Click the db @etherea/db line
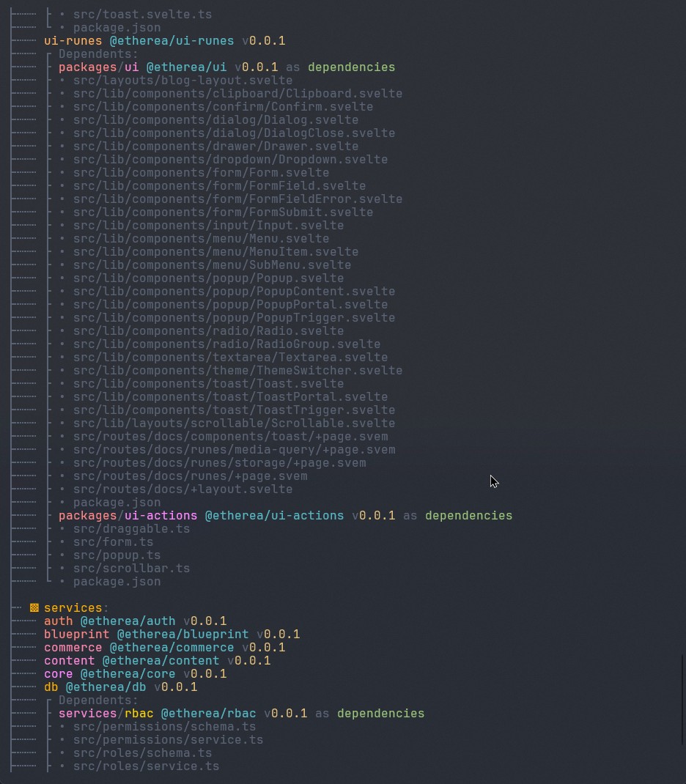Viewport: 686px width, 784px height. coord(120,687)
